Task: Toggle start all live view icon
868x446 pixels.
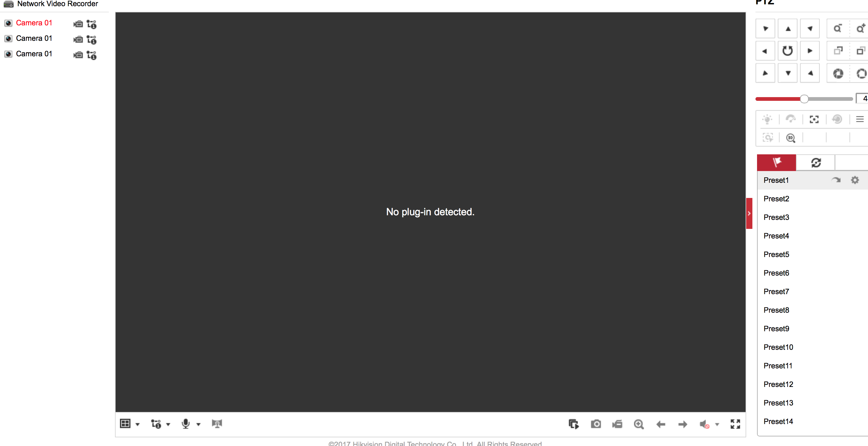Action: (x=573, y=424)
